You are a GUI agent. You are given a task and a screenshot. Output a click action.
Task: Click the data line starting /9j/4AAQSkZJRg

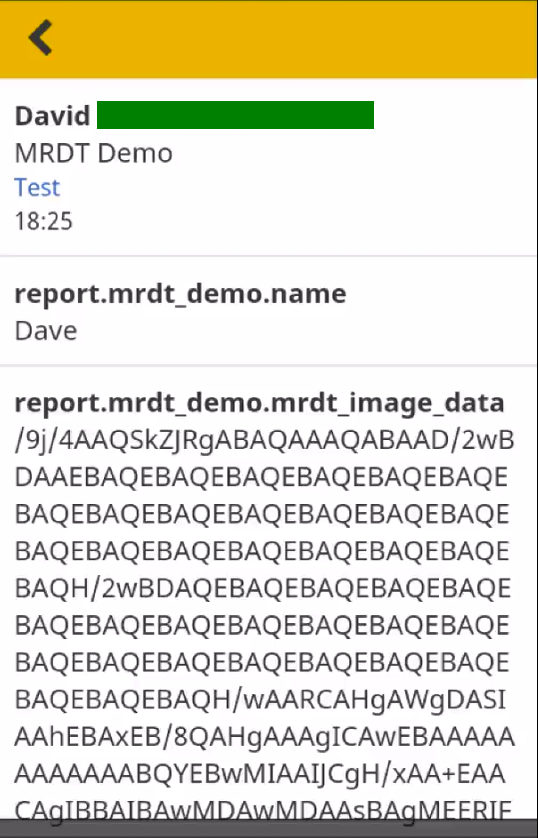click(x=264, y=440)
